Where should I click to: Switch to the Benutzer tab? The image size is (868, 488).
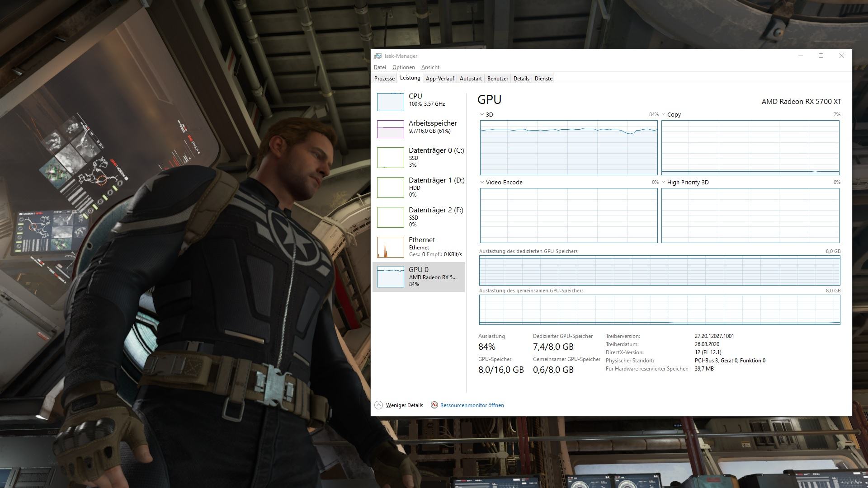coord(498,79)
